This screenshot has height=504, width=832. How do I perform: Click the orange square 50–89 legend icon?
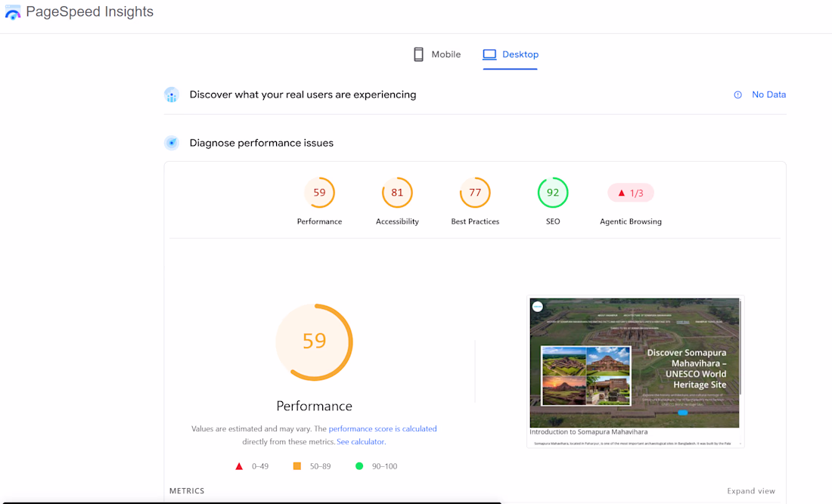[x=297, y=466]
